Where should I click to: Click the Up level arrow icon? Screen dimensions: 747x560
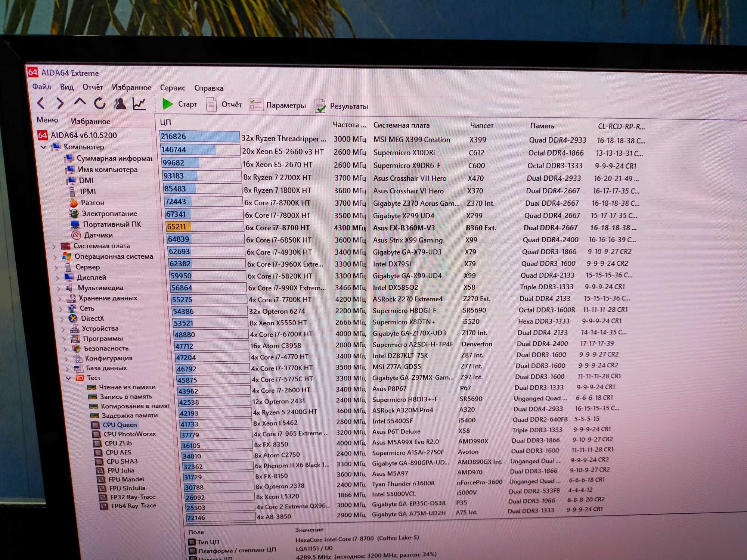pos(80,102)
